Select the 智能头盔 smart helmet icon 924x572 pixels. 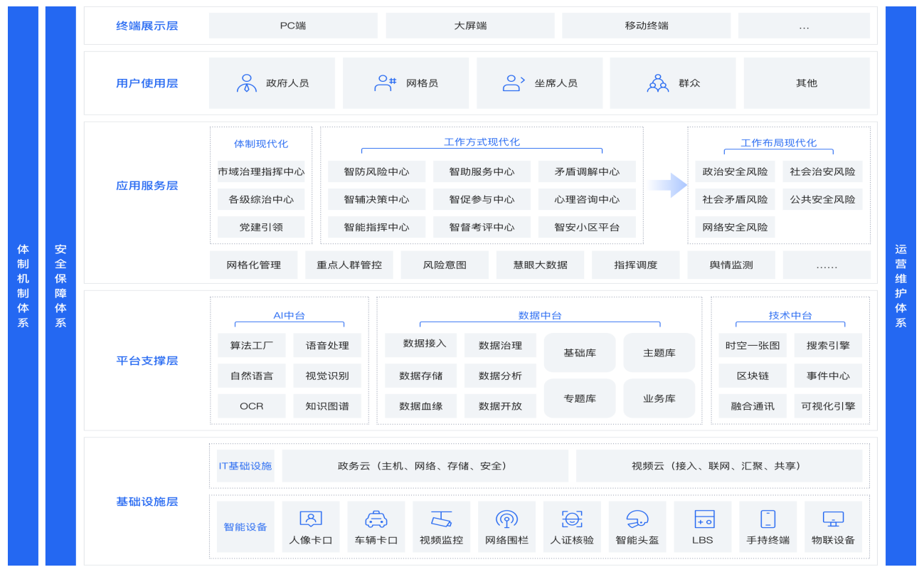[x=637, y=518]
